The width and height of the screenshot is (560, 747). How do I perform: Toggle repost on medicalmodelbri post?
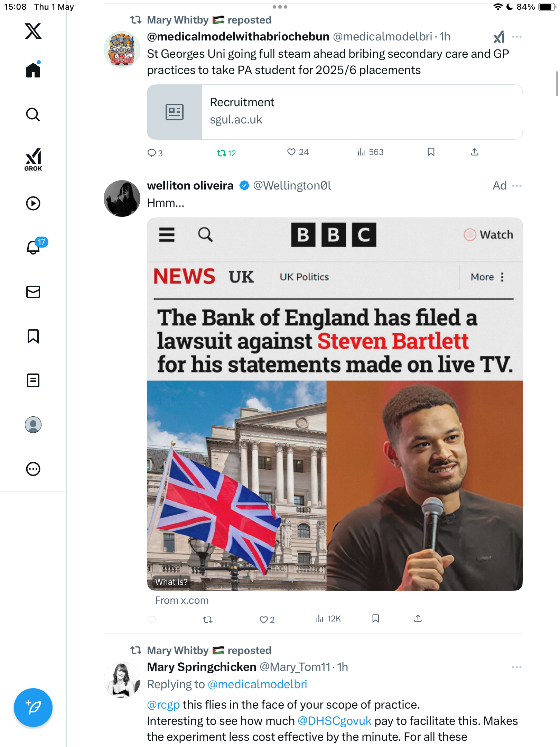226,153
